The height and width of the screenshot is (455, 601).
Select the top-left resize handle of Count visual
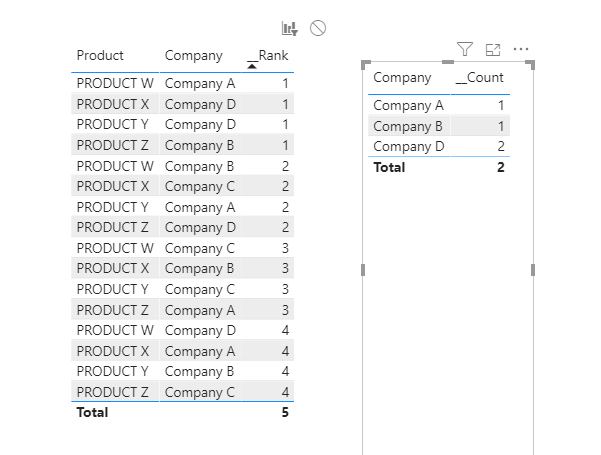(366, 64)
